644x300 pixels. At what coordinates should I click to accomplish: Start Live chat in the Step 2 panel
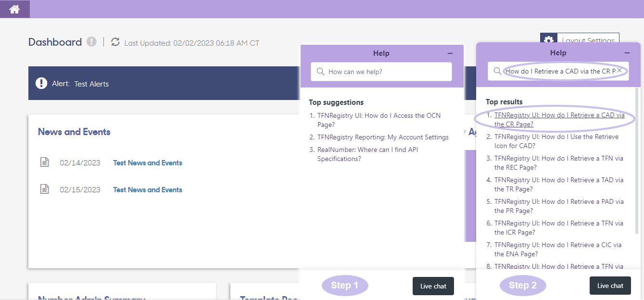[x=610, y=286]
